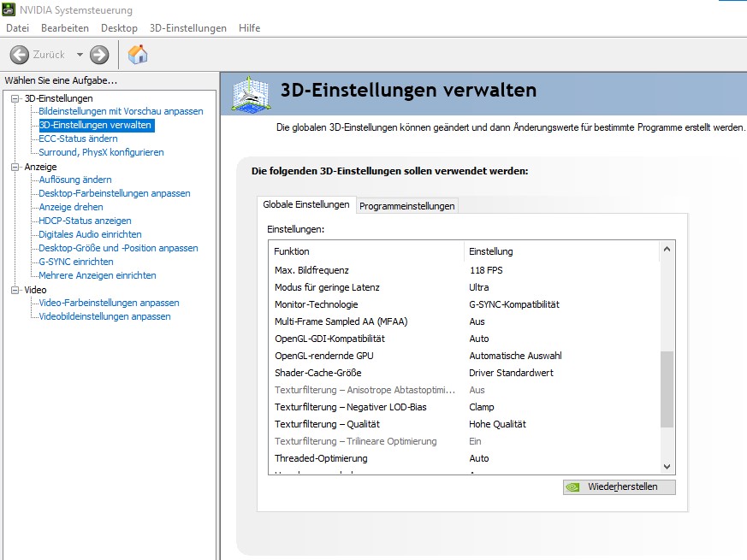747x560 pixels.
Task: Open Anzeige drehen
Action: pyautogui.click(x=71, y=207)
